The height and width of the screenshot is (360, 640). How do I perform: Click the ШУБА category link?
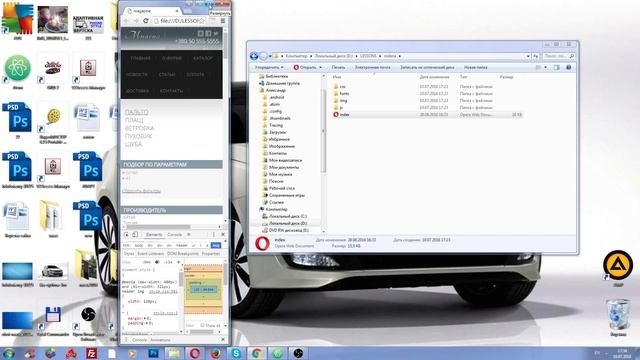coord(133,144)
